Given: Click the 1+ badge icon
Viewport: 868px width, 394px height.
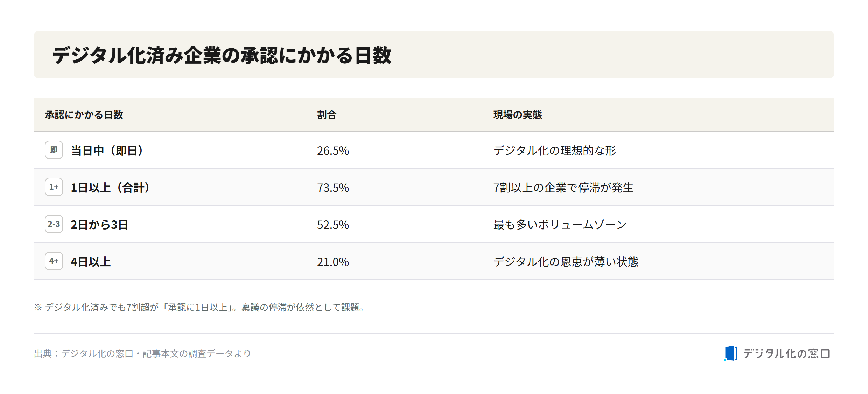Looking at the screenshot, I should 54,187.
